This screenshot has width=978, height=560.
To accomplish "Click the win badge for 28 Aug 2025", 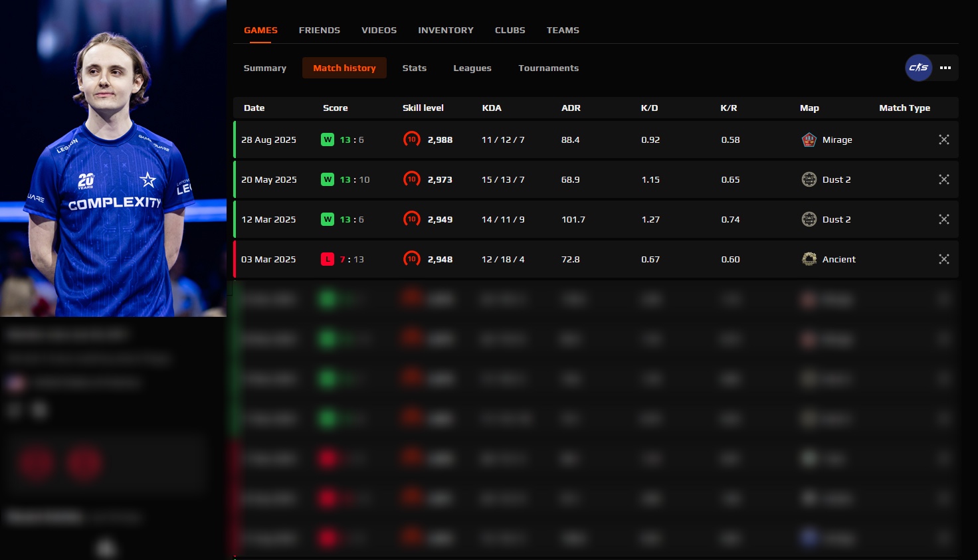I will (x=328, y=140).
